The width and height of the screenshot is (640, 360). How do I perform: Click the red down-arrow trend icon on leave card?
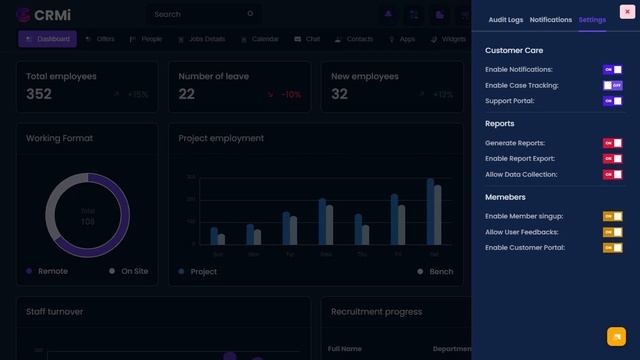click(x=270, y=95)
